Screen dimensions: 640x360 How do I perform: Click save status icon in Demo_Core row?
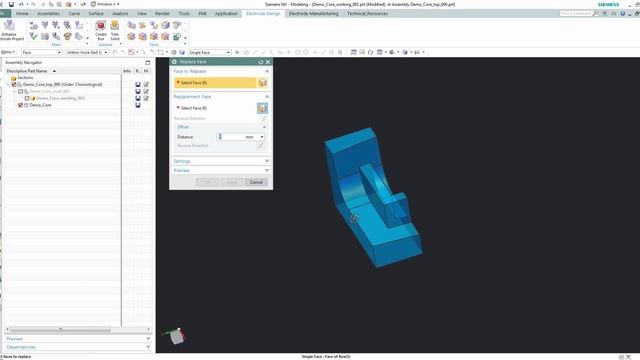138,105
